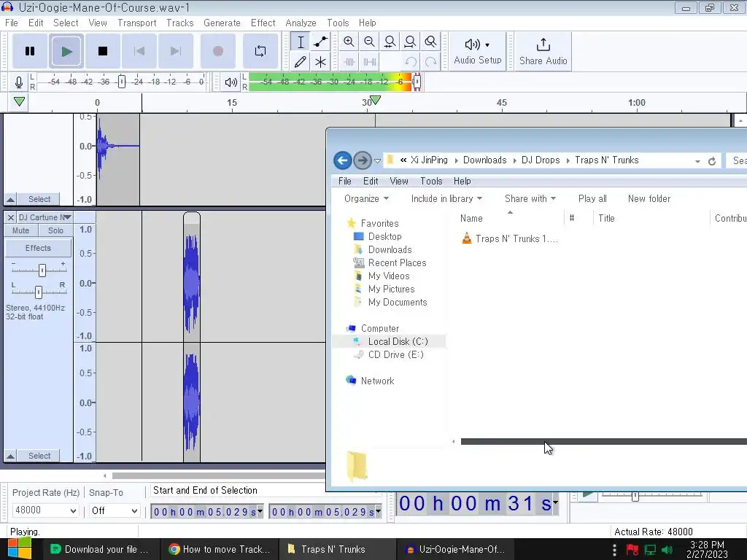The height and width of the screenshot is (560, 747).
Task: Close the DJ Cartune track
Action: point(10,217)
